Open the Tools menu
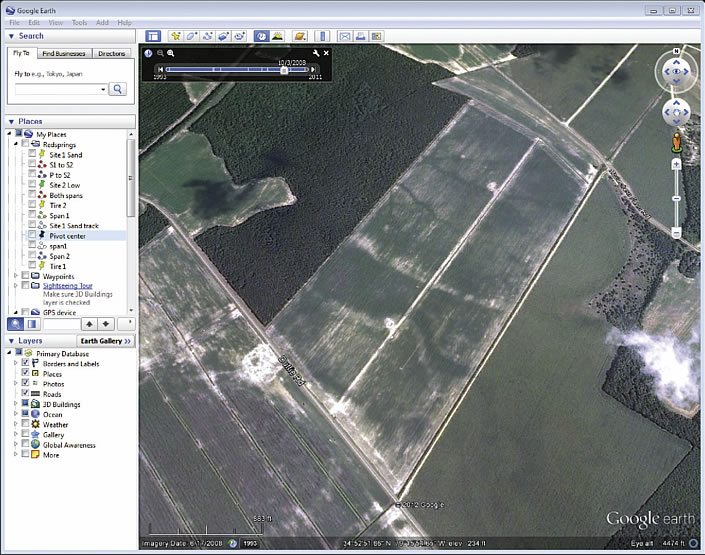 pos(79,22)
